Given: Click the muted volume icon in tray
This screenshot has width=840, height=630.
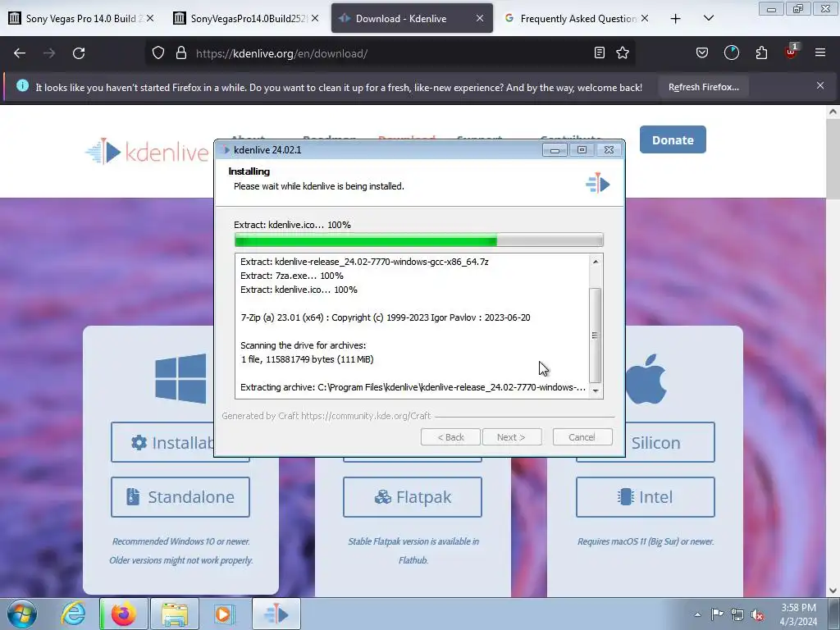Looking at the screenshot, I should (757, 614).
